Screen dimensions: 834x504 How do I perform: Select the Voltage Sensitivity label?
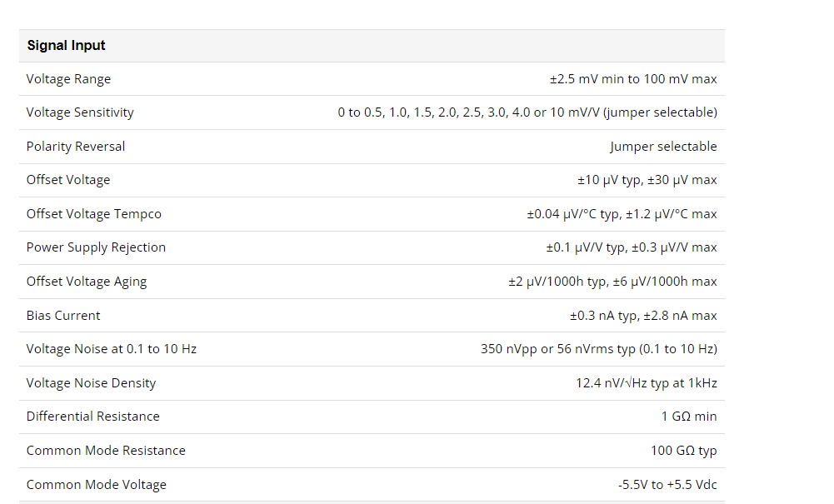click(80, 112)
